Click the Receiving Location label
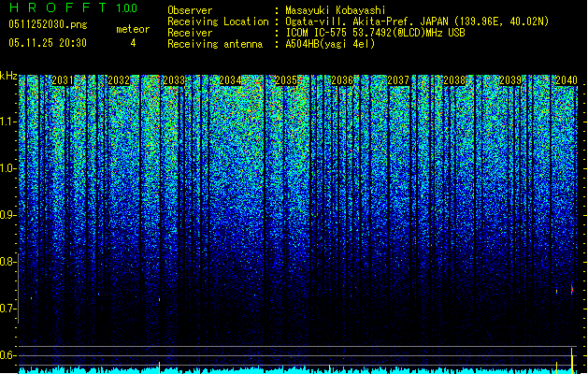Image resolution: width=588 pixels, height=374 pixels. pos(218,22)
